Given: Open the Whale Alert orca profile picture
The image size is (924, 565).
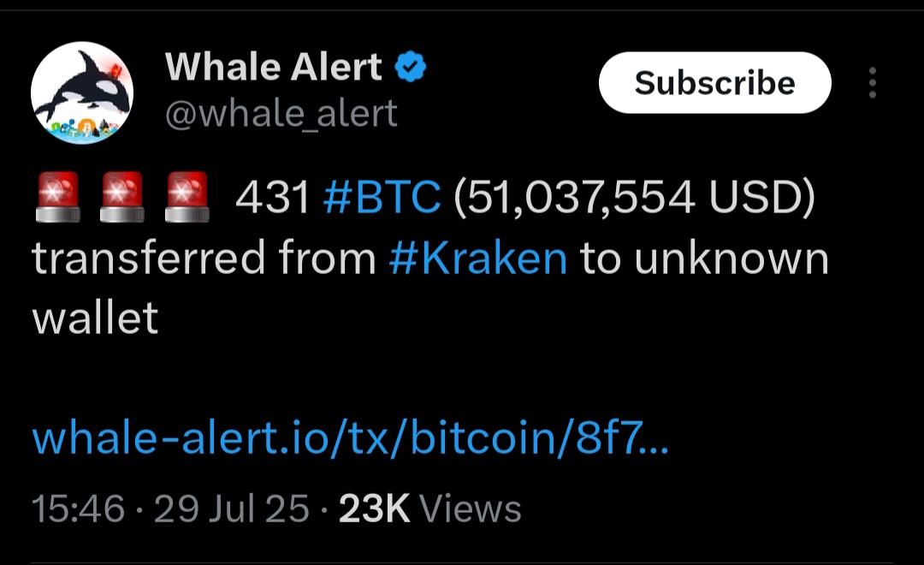Looking at the screenshot, I should point(82,92).
